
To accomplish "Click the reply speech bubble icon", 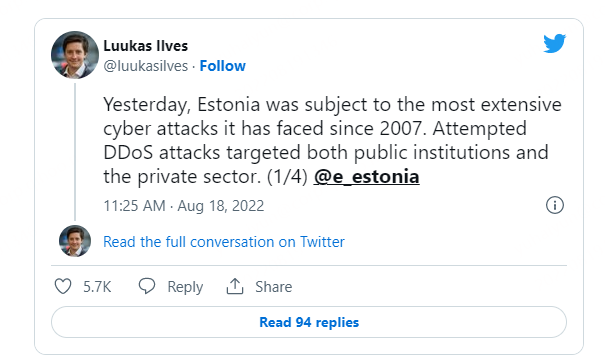I will pos(147,286).
